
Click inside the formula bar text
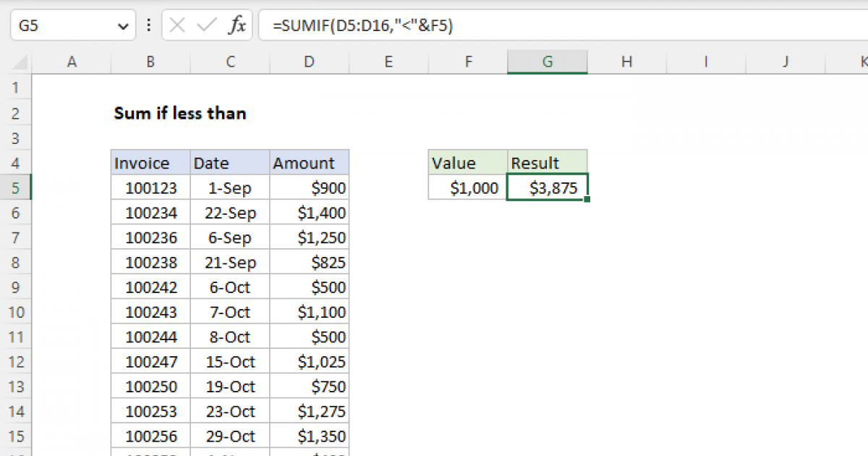[506, 26]
